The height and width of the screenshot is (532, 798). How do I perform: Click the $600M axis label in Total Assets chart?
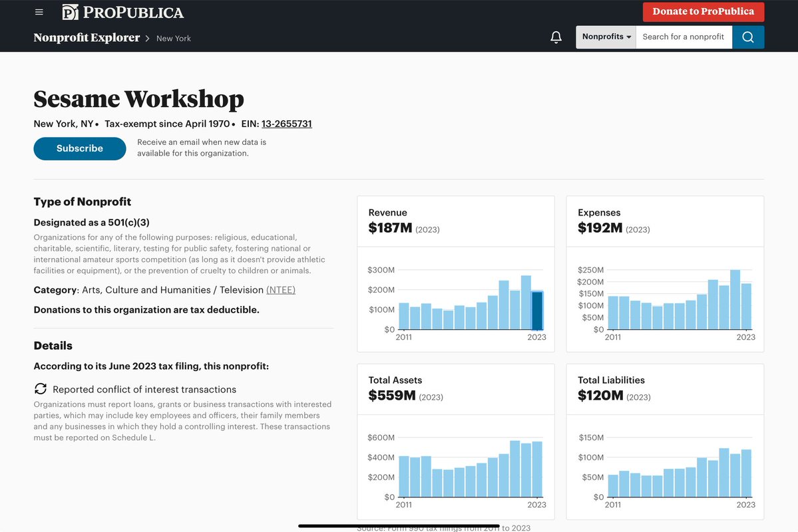pos(381,438)
